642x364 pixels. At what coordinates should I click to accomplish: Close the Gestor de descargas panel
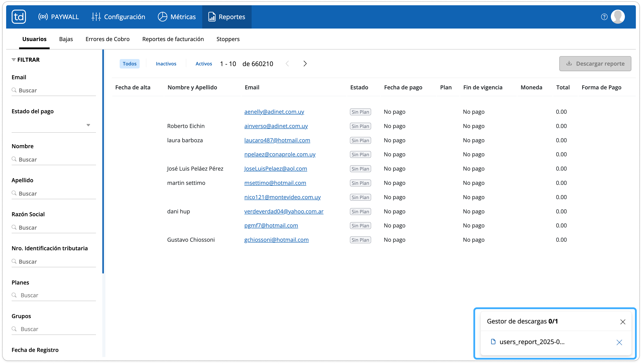tap(622, 321)
